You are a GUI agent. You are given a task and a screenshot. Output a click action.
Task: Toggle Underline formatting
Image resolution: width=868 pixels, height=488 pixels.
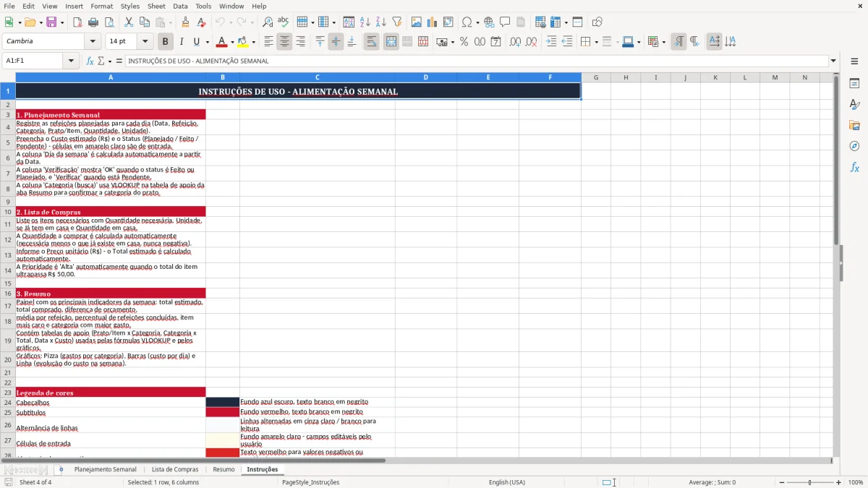[x=196, y=42]
